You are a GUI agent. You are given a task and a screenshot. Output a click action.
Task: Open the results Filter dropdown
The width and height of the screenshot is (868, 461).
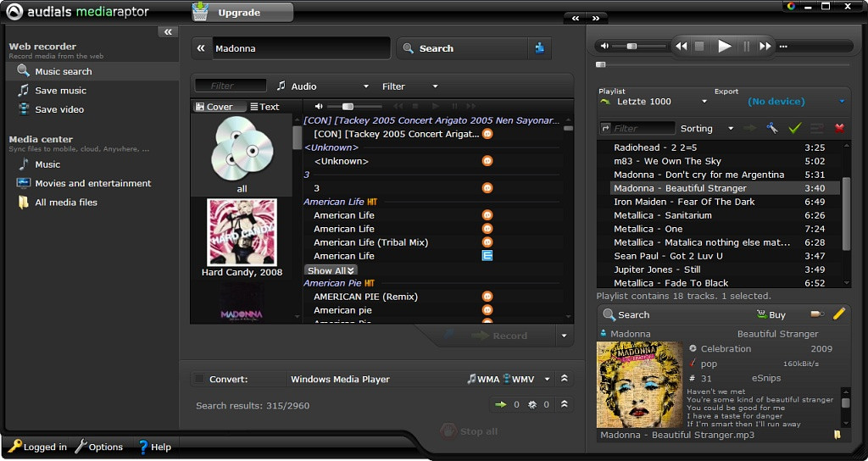(410, 86)
